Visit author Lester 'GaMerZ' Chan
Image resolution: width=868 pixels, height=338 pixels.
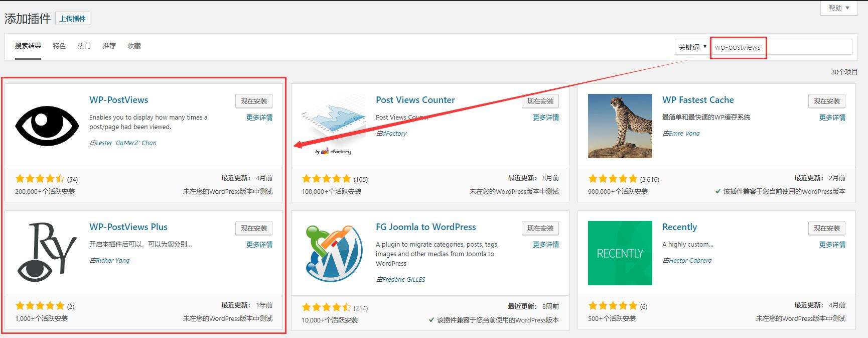tap(126, 143)
